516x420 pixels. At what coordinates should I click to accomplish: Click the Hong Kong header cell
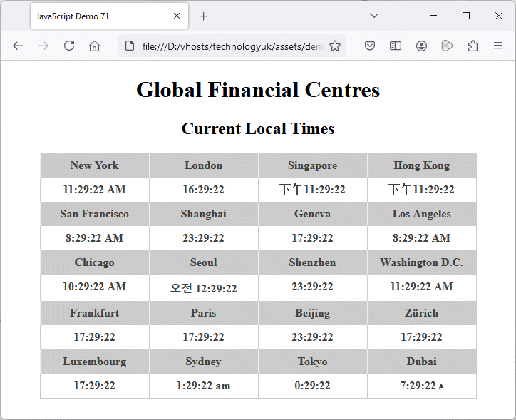click(x=422, y=165)
